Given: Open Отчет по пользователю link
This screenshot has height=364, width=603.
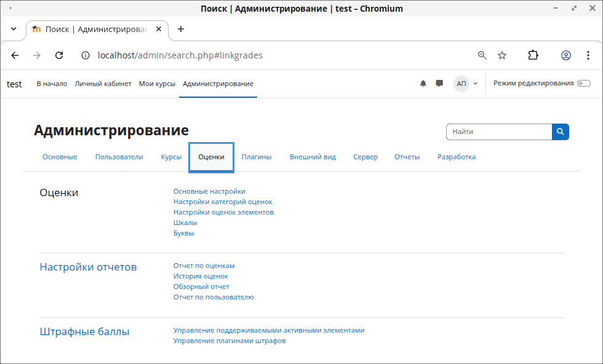Looking at the screenshot, I should click(214, 297).
